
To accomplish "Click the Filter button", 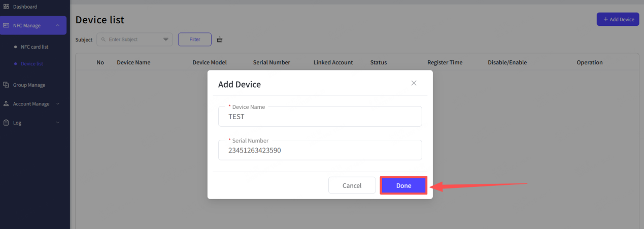I will (x=195, y=40).
